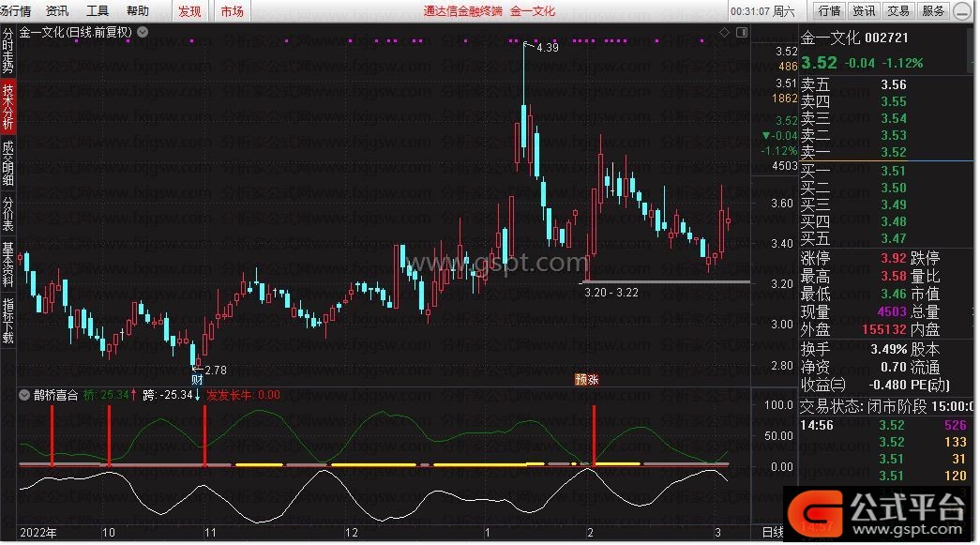Open the dropdown beside 金一文化(日线.前复权) title
This screenshot has width=980, height=545.
pos(143,32)
